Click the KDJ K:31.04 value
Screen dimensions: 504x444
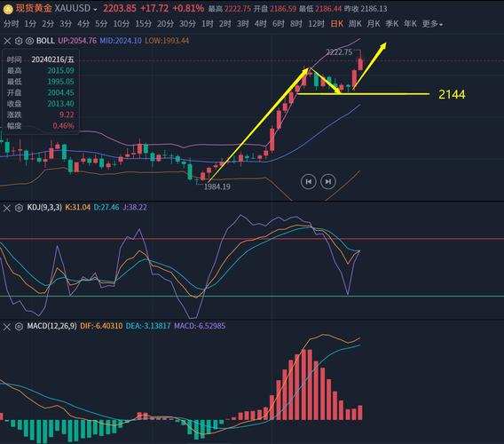(x=78, y=208)
